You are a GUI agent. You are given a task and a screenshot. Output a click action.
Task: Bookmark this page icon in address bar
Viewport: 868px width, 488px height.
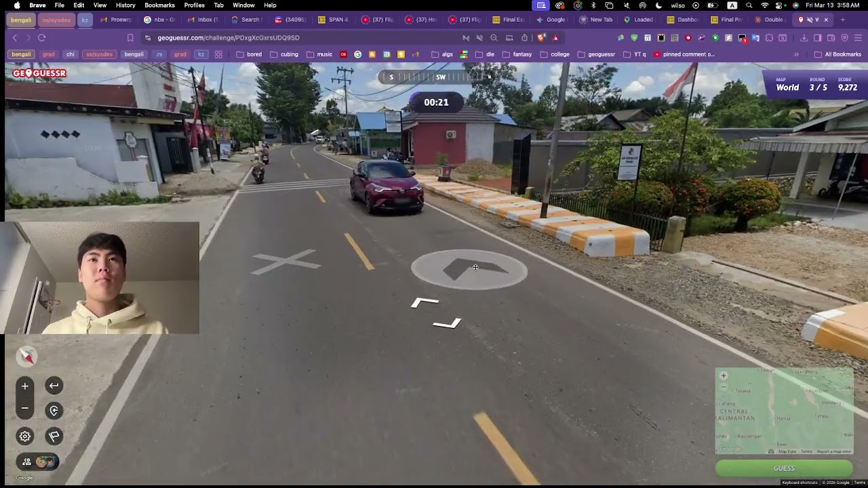point(130,38)
